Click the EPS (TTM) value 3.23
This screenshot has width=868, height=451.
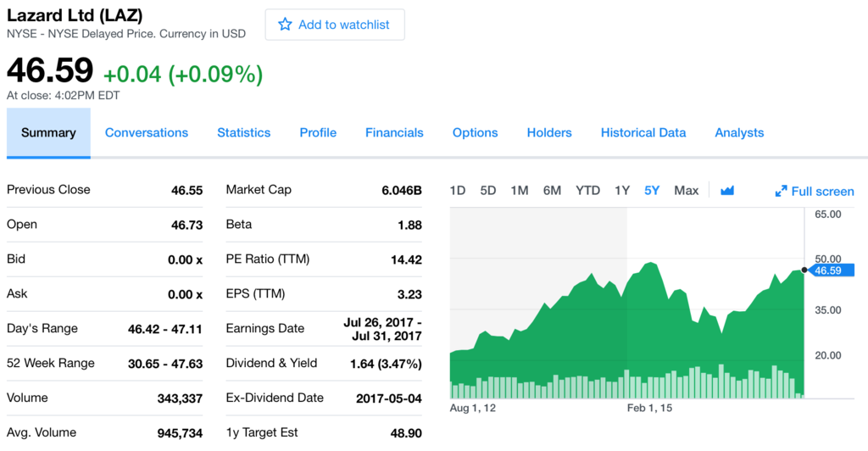409,295
